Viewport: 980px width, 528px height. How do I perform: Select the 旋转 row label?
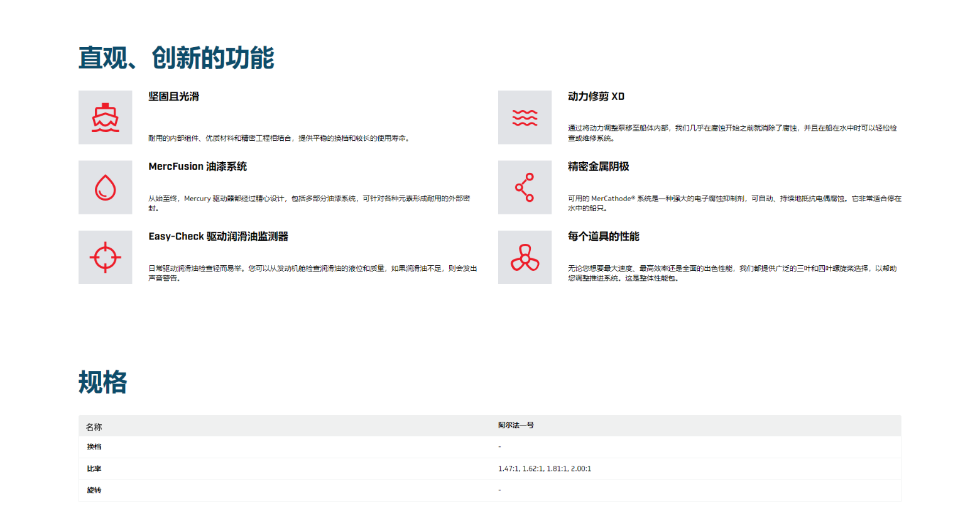pos(94,490)
